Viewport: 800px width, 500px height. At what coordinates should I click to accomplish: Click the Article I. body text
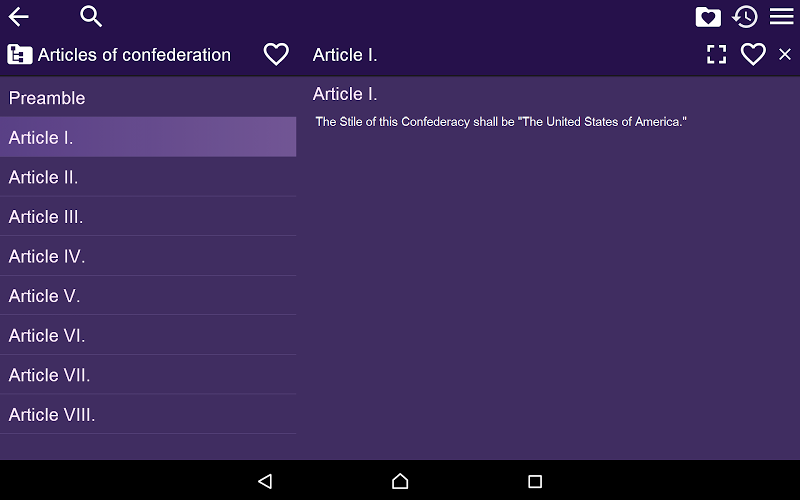pyautogui.click(x=501, y=122)
